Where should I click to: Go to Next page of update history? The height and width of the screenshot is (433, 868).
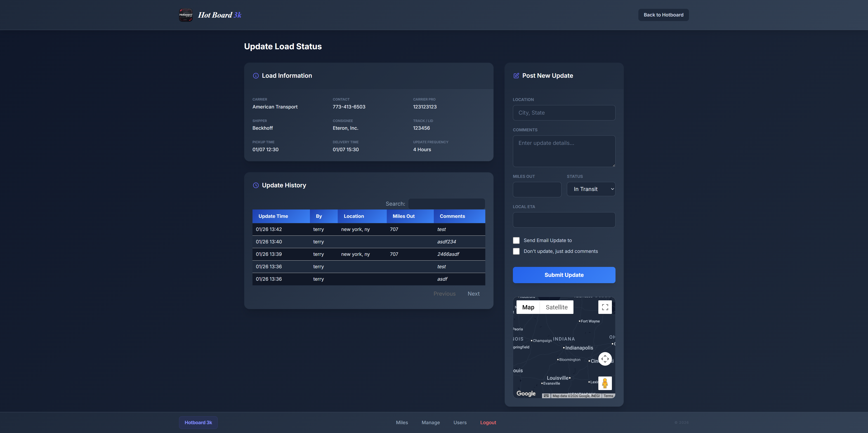473,294
